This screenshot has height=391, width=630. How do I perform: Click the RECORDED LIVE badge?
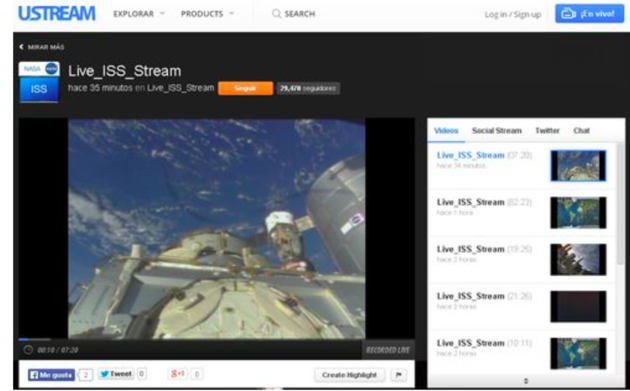(x=388, y=350)
